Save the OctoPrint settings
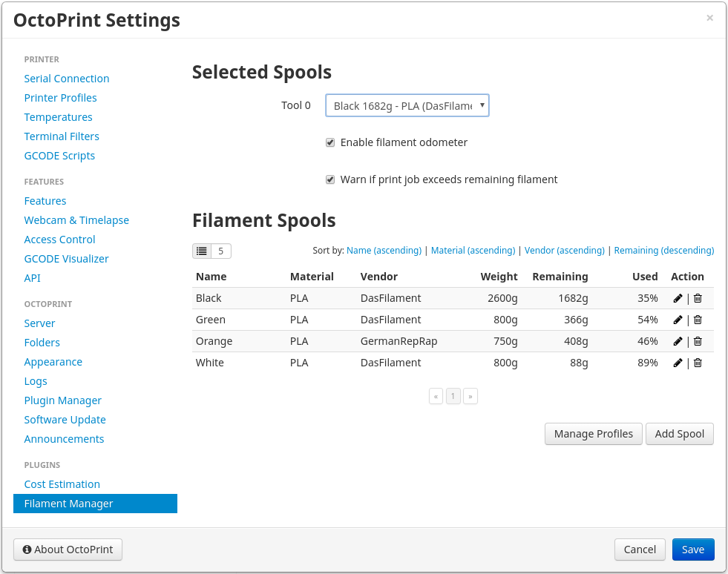 point(692,550)
